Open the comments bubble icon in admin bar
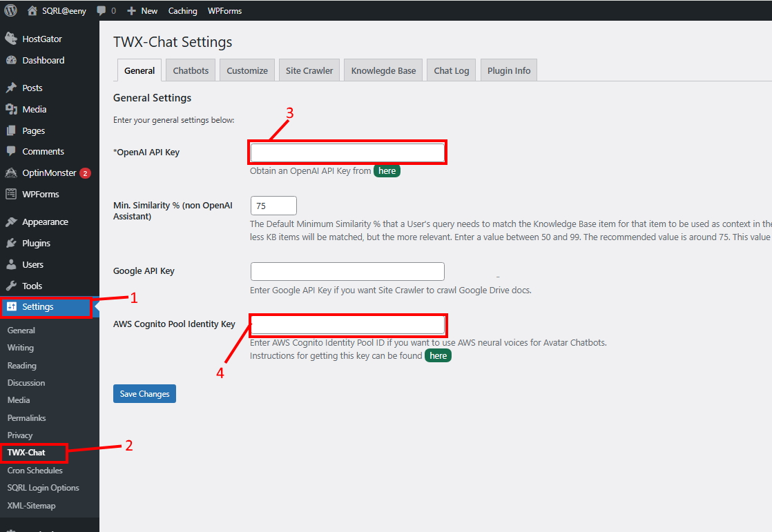 tap(102, 10)
